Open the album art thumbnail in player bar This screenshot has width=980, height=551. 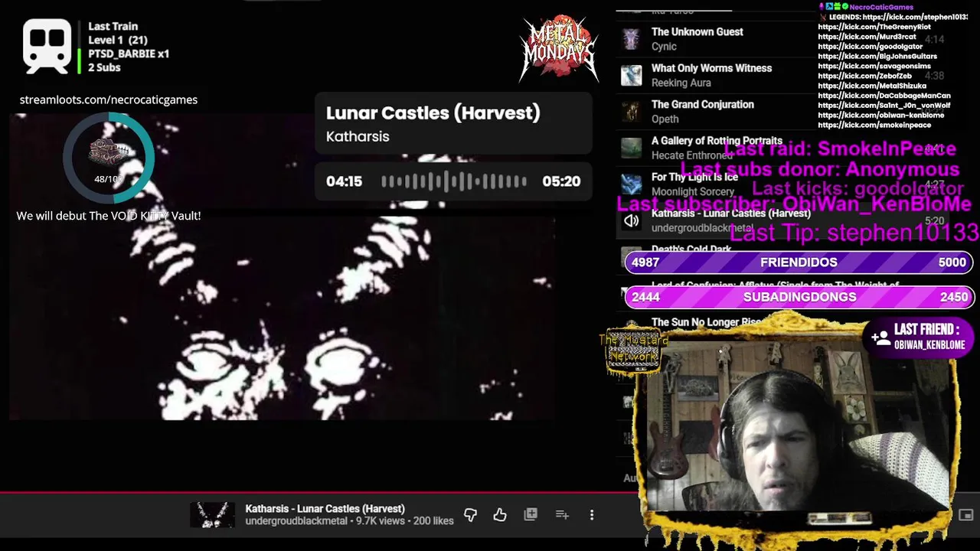pyautogui.click(x=213, y=514)
